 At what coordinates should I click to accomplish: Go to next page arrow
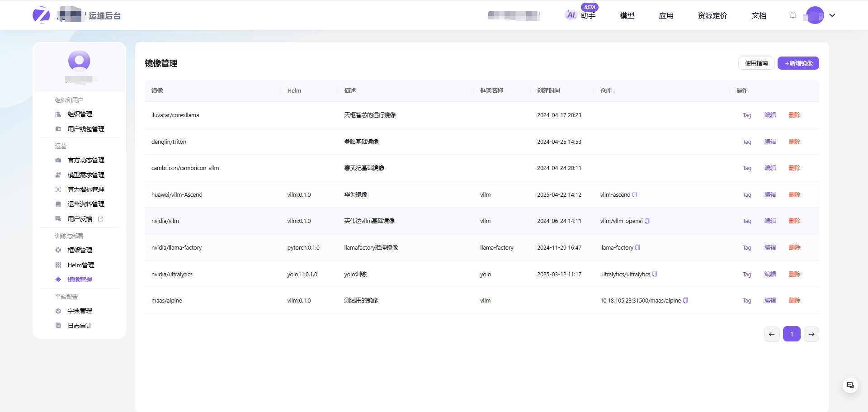pos(811,334)
